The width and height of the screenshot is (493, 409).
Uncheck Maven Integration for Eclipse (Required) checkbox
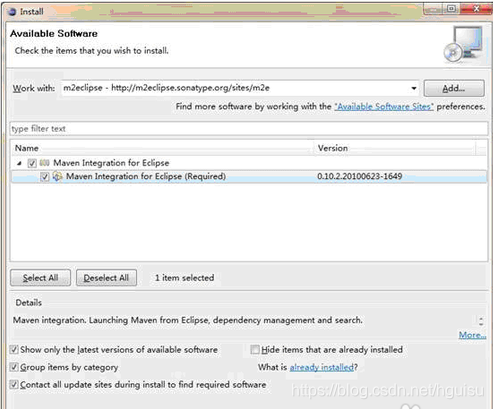tap(45, 177)
